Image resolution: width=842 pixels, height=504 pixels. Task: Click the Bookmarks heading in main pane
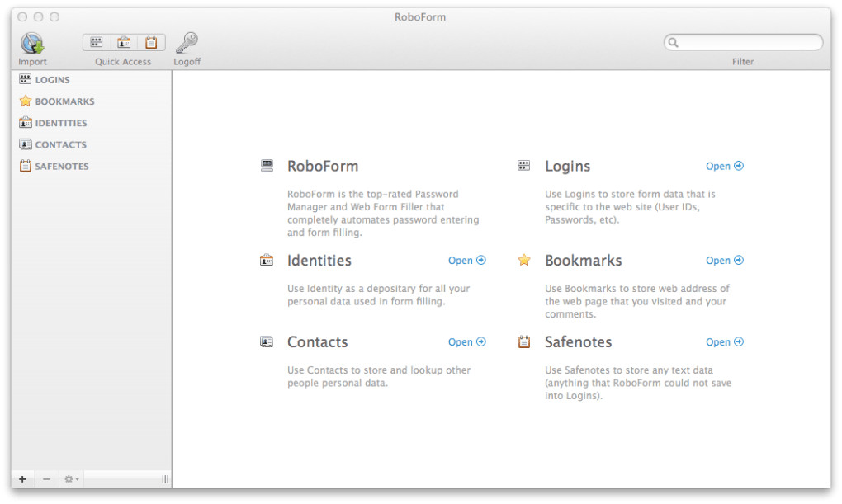pyautogui.click(x=583, y=261)
